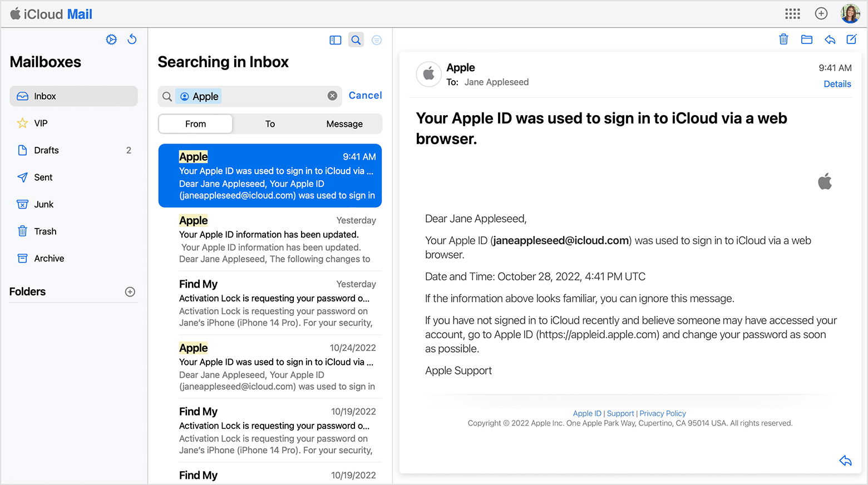Open the Apple ID footer link
Viewport: 868px width, 485px height.
click(587, 413)
